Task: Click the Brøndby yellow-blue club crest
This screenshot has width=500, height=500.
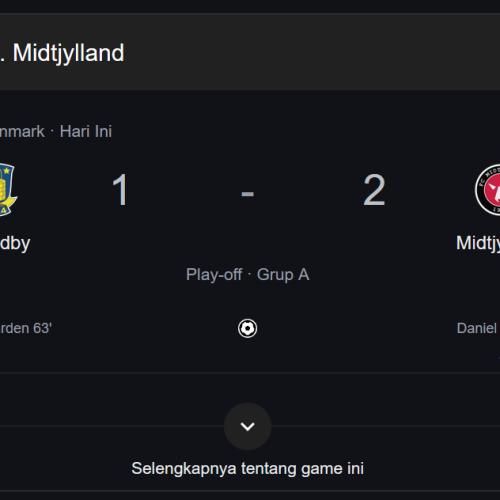Action: [7, 189]
